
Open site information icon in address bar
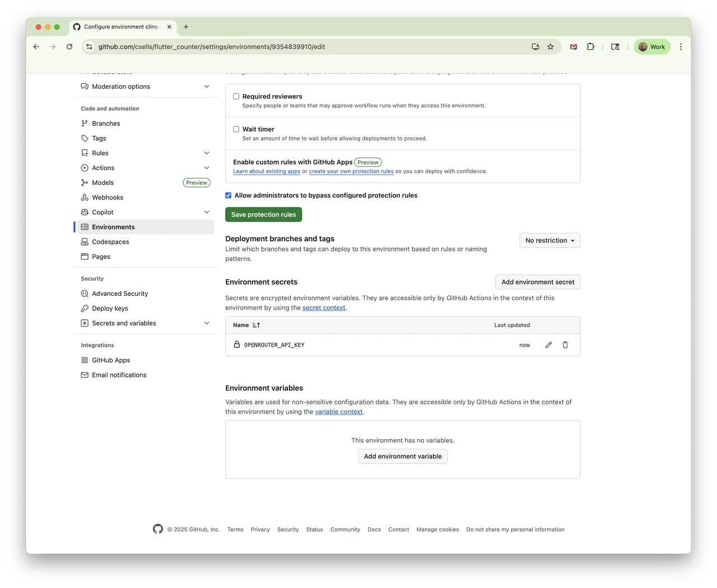(x=89, y=47)
